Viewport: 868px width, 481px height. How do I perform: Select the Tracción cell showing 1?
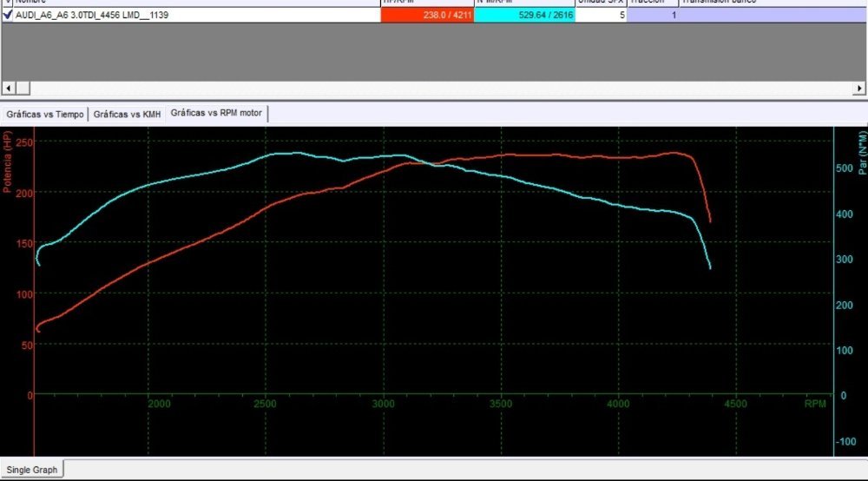coord(653,15)
